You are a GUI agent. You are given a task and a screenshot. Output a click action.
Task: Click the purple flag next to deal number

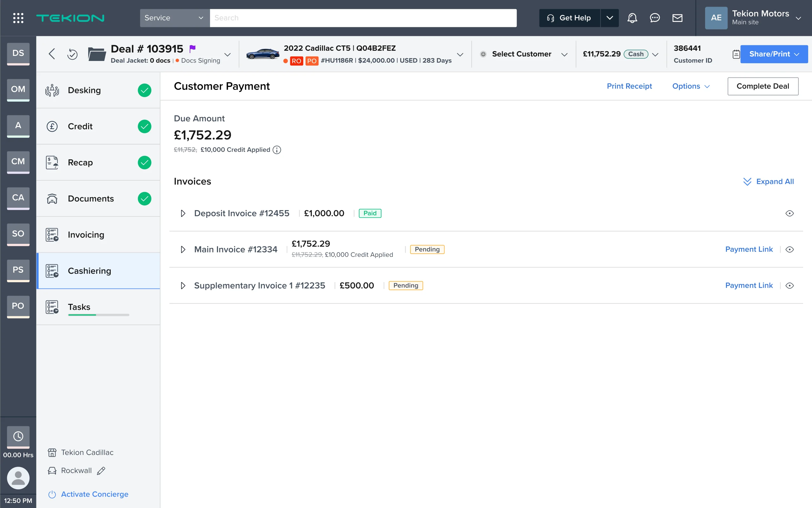pos(192,49)
